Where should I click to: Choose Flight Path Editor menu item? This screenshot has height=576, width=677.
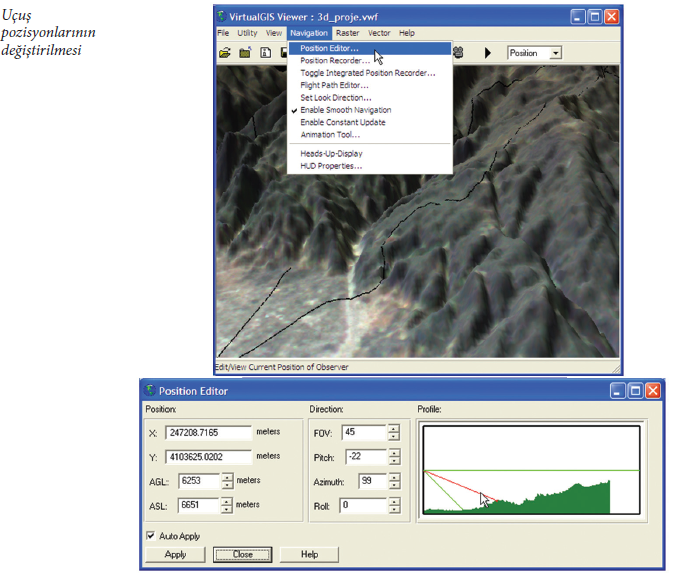pyautogui.click(x=334, y=85)
